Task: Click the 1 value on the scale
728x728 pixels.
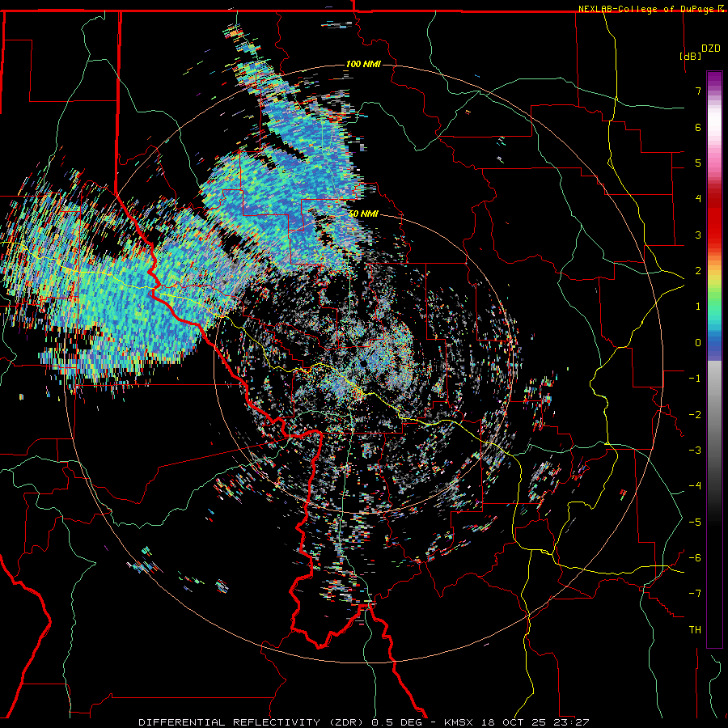Action: (x=698, y=307)
